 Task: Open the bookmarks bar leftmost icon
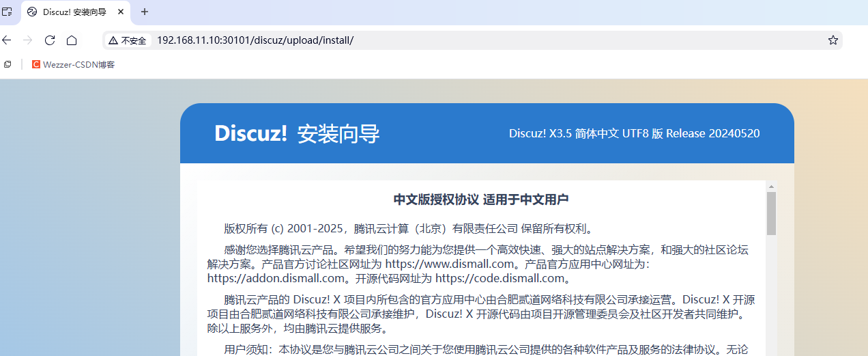8,64
